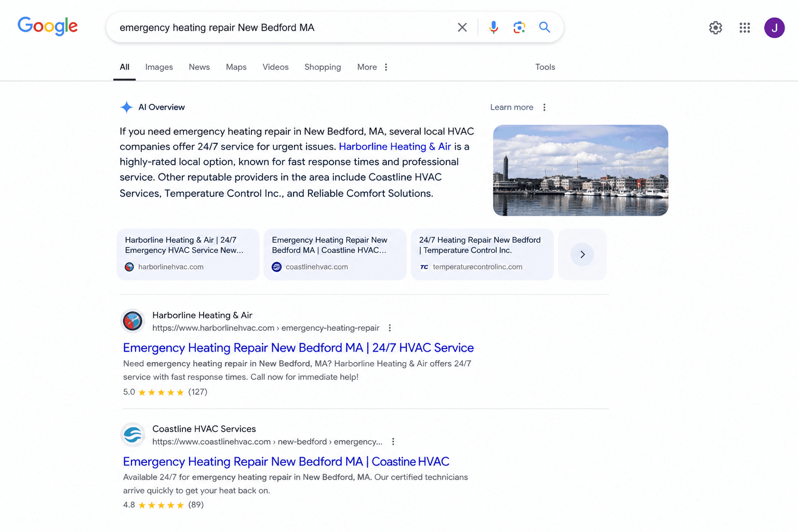Click the harborlinehvac.com favicon in source card

129,267
